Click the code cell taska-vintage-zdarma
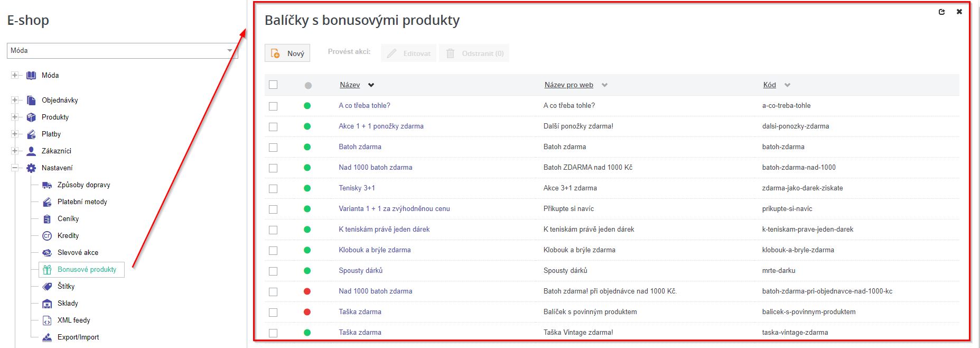The image size is (980, 348). pyautogui.click(x=795, y=332)
